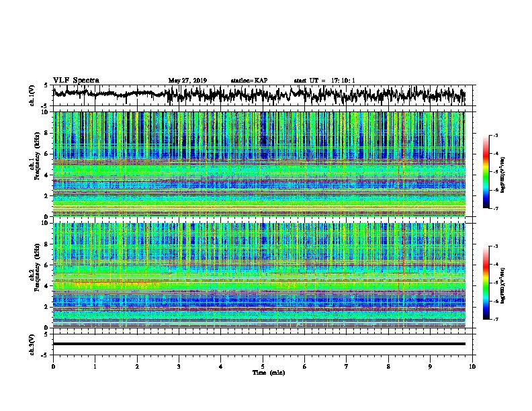Click the date 'May 27, 2019'

tap(187, 81)
